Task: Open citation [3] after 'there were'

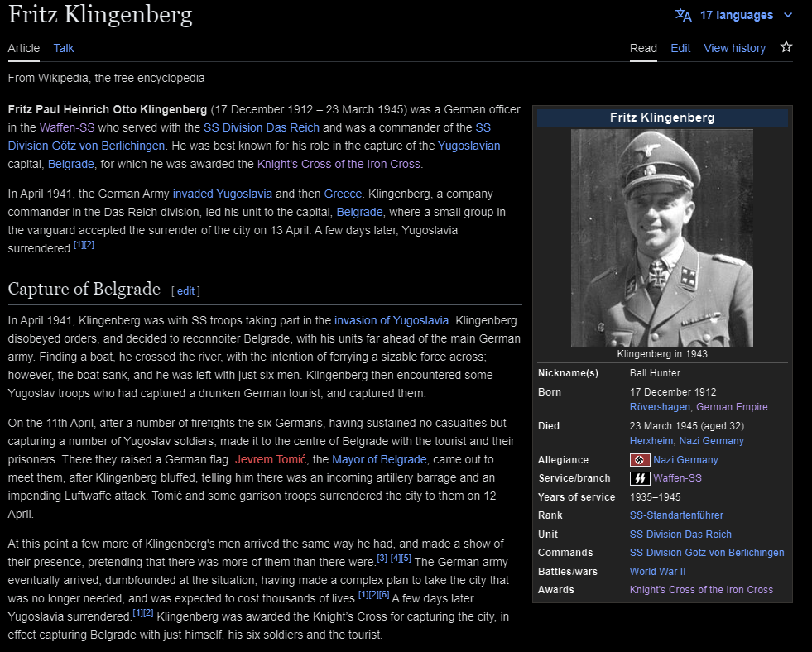Action: coord(382,558)
